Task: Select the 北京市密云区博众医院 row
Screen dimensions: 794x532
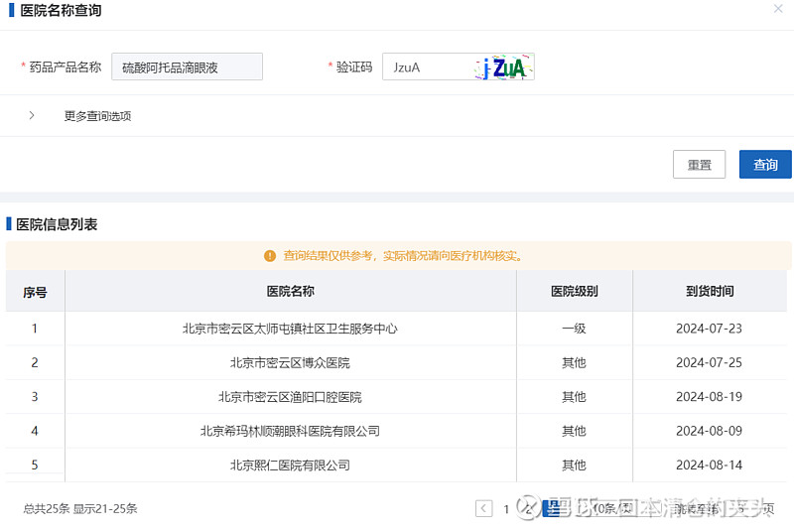Action: tap(290, 363)
